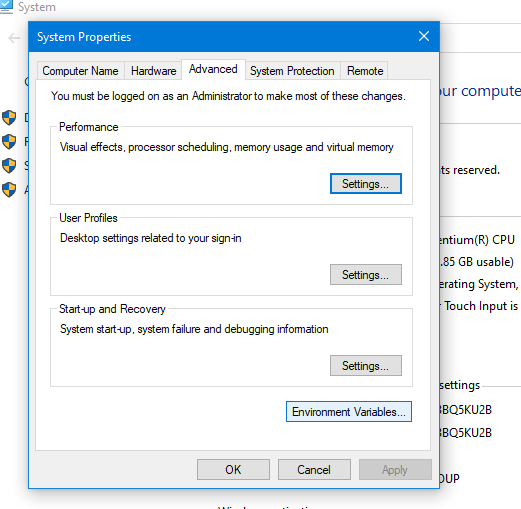Click 'Touch Input is' text in System window
The image size is (521, 509).
pyautogui.click(x=481, y=306)
